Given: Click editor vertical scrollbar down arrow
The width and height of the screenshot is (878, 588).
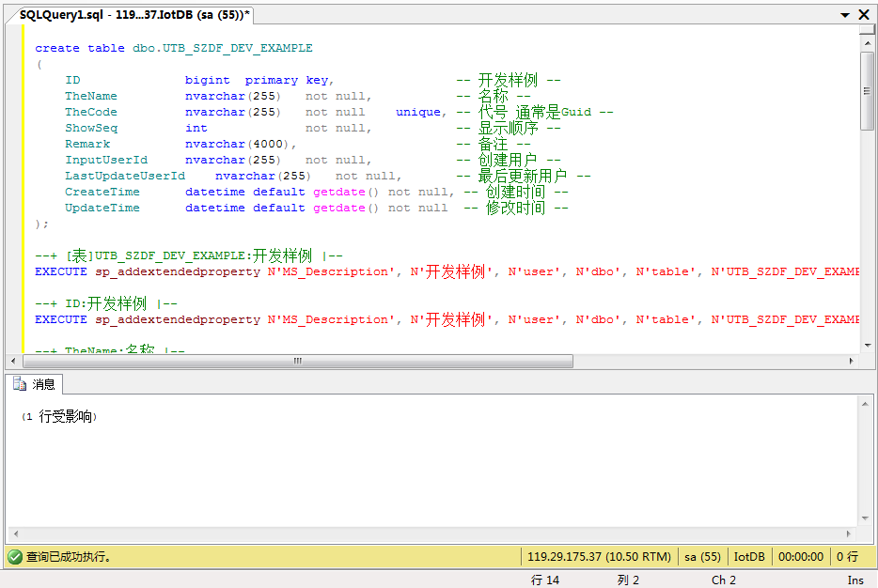Looking at the screenshot, I should [868, 345].
